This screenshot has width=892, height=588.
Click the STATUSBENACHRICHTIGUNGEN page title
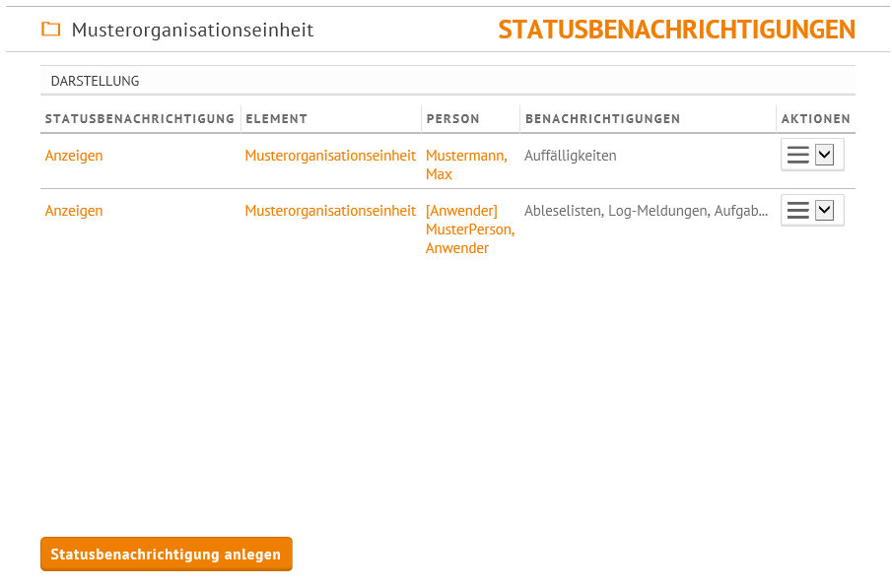[x=677, y=30]
